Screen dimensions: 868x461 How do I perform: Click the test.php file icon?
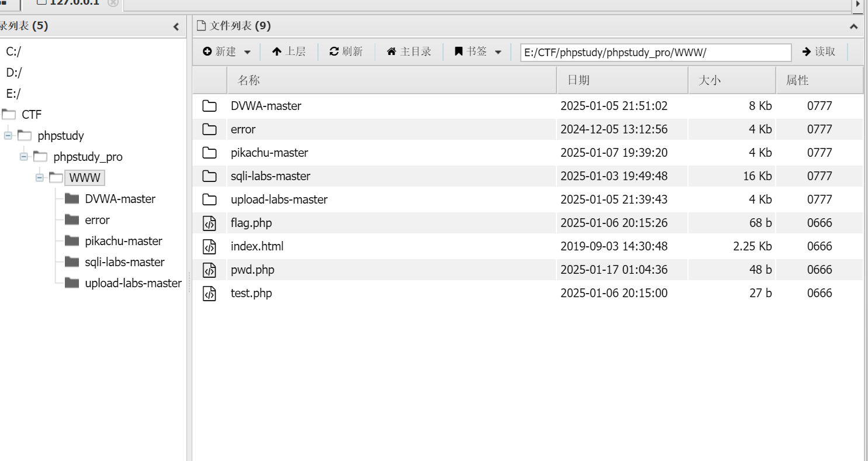point(209,293)
